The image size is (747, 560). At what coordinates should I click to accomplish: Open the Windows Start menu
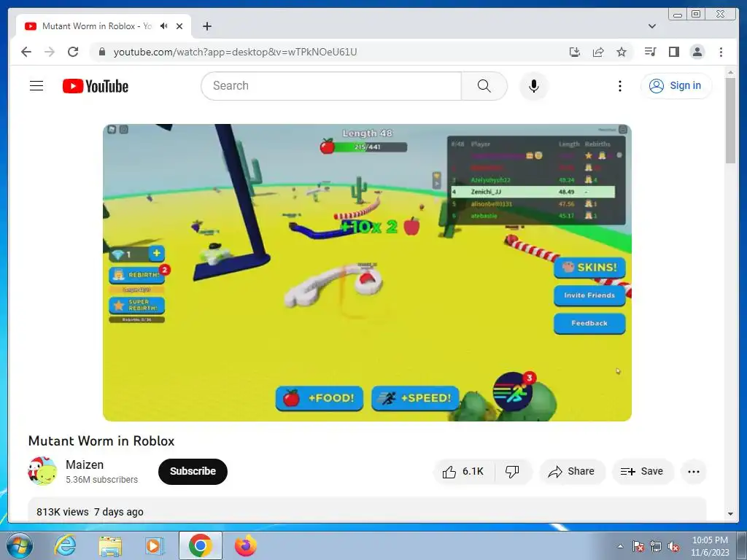(20, 545)
